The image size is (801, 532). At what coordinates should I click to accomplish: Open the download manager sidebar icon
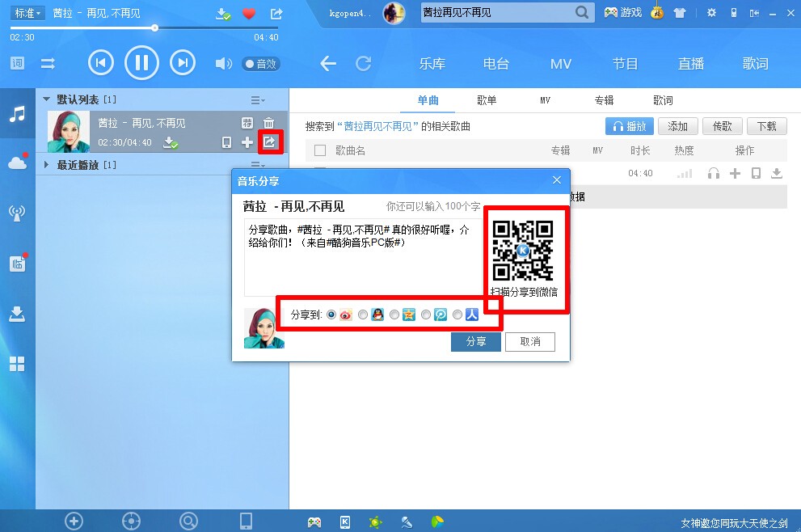pyautogui.click(x=17, y=314)
